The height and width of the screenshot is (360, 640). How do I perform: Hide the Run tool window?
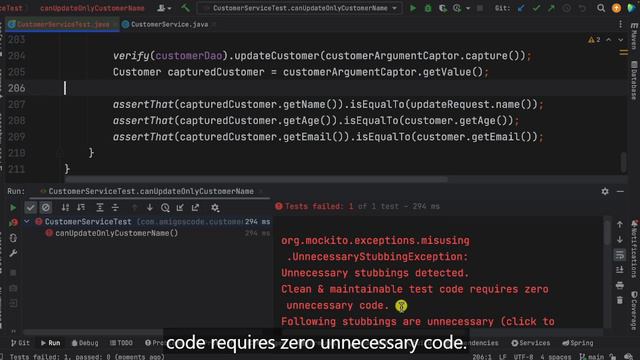[x=620, y=191]
